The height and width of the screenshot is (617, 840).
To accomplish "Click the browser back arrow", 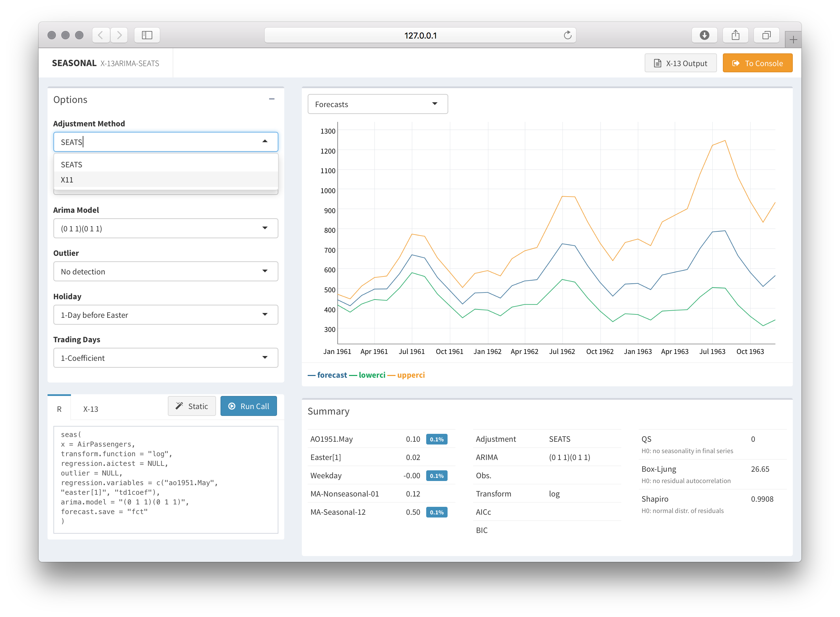I will (101, 35).
